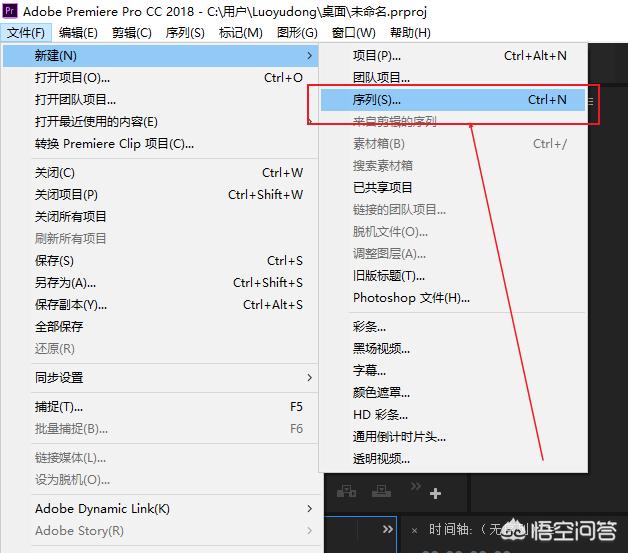Create new 团队项目...
This screenshot has width=628, height=553.
point(453,78)
